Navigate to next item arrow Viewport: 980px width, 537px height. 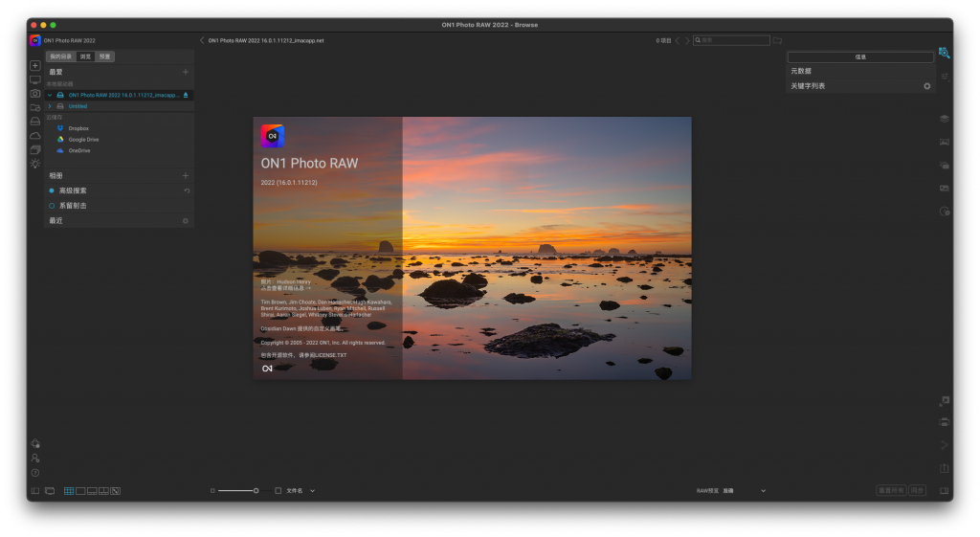point(687,40)
